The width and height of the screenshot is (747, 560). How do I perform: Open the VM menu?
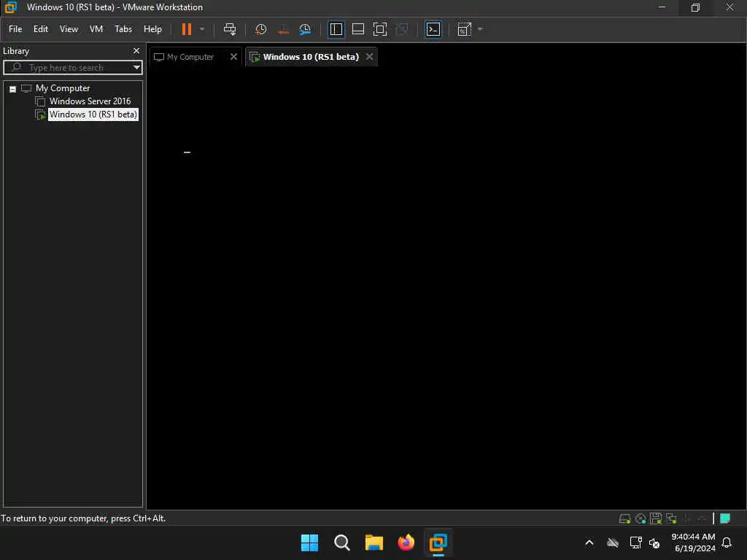pos(96,29)
